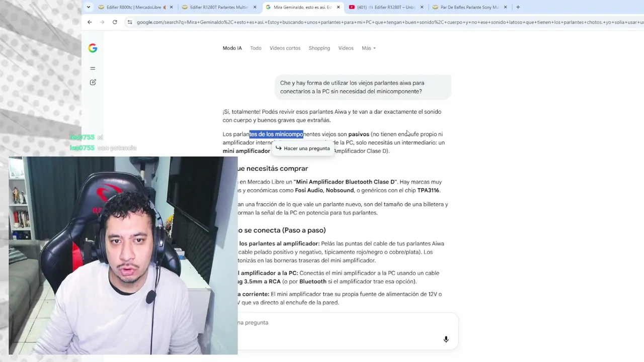
Task: Expand the Más dropdown menu
Action: 369,48
